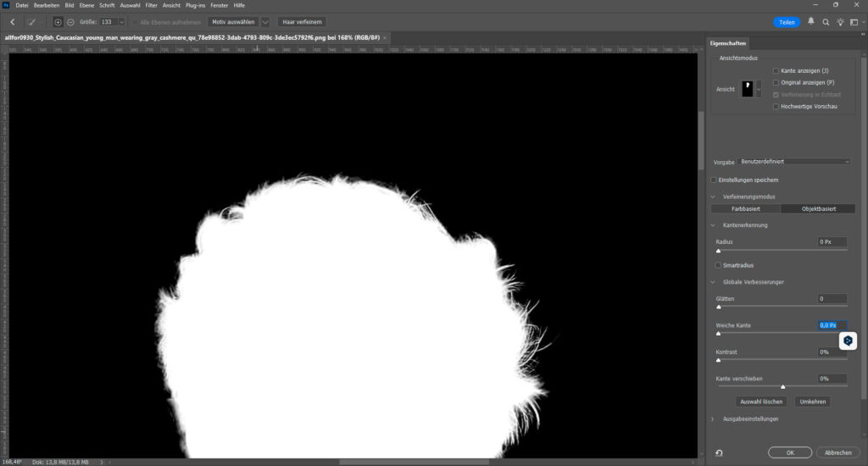Confirm with the OK button
868x466 pixels.
click(790, 452)
